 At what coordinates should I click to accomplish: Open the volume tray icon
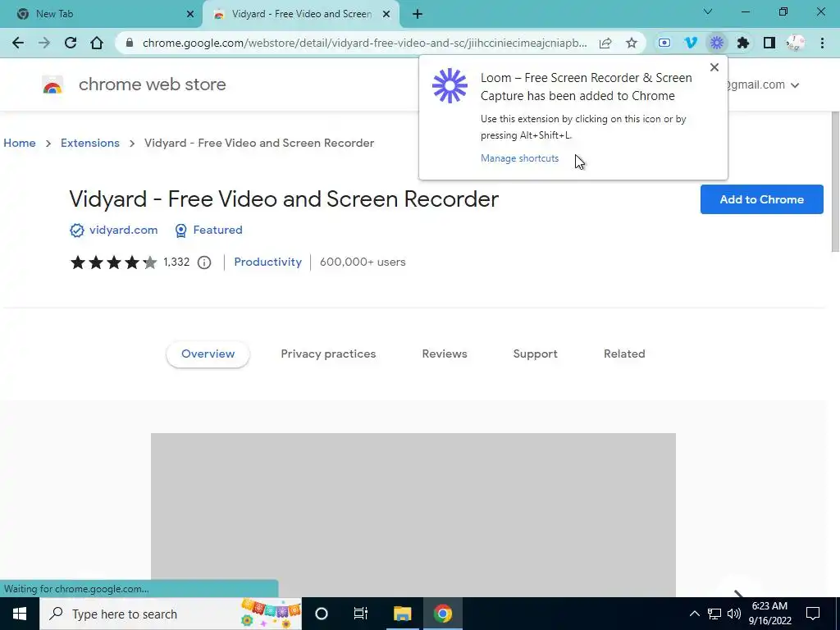coord(734,614)
